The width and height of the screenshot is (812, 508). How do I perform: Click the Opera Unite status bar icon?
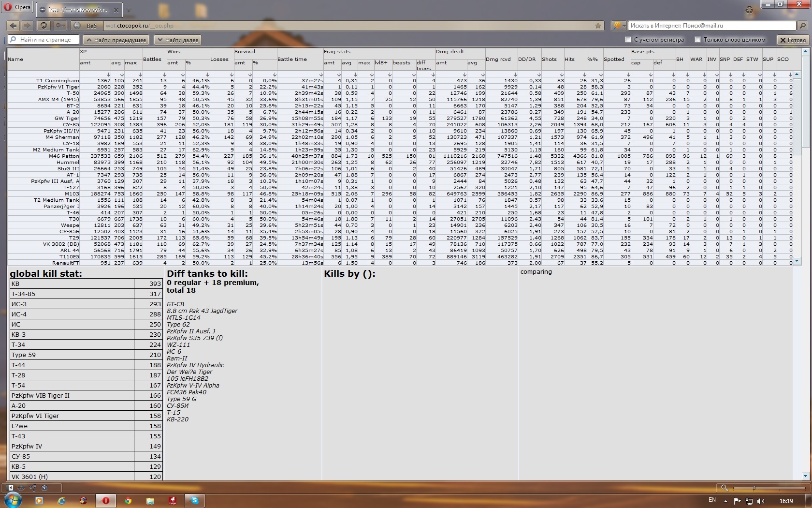[33, 488]
